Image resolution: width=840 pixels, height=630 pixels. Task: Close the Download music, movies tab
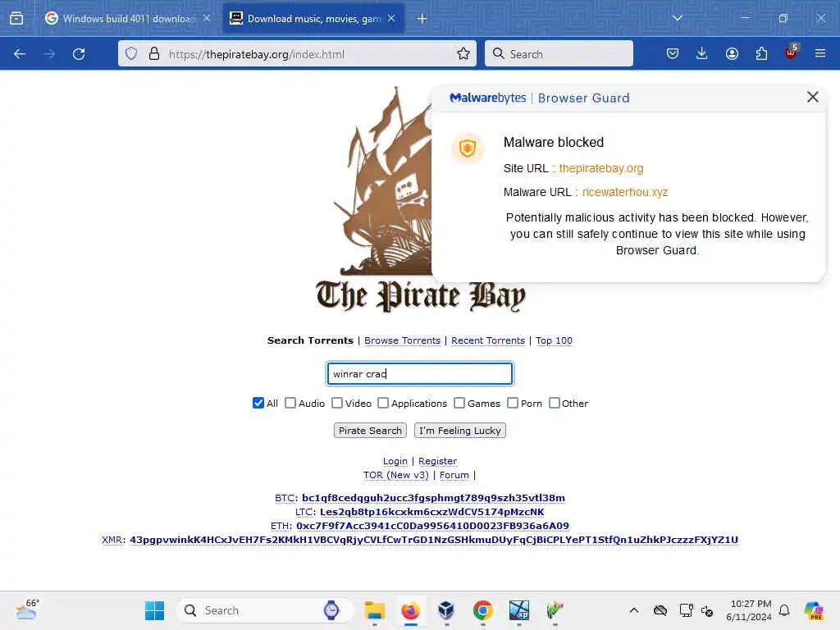coord(391,18)
